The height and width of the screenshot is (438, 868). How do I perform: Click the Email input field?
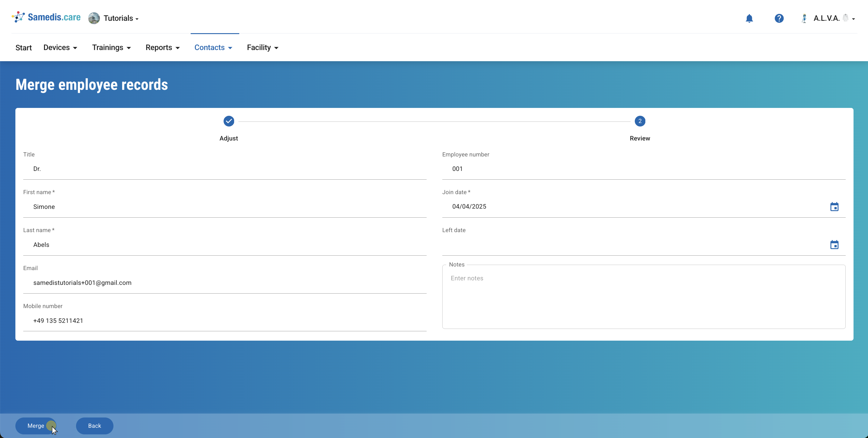tap(224, 283)
